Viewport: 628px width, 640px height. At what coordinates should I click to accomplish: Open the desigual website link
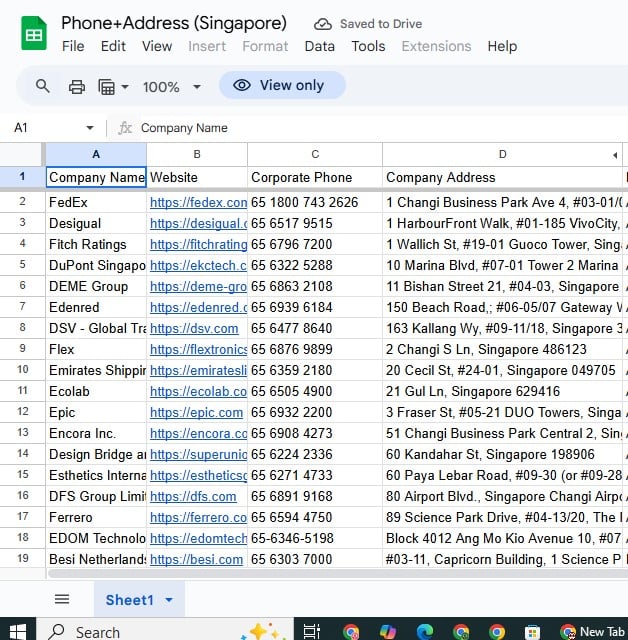[198, 223]
